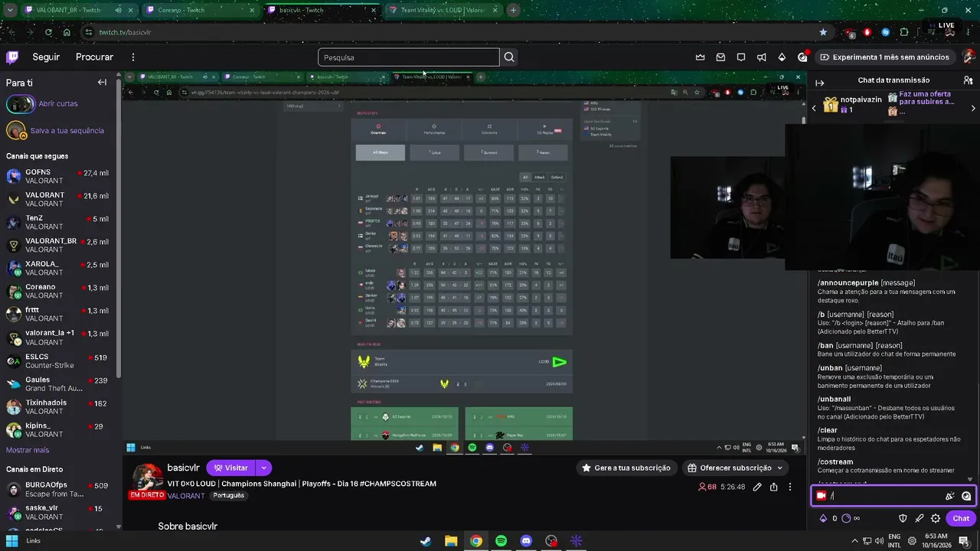Open a new Chrome tab

coord(513,10)
